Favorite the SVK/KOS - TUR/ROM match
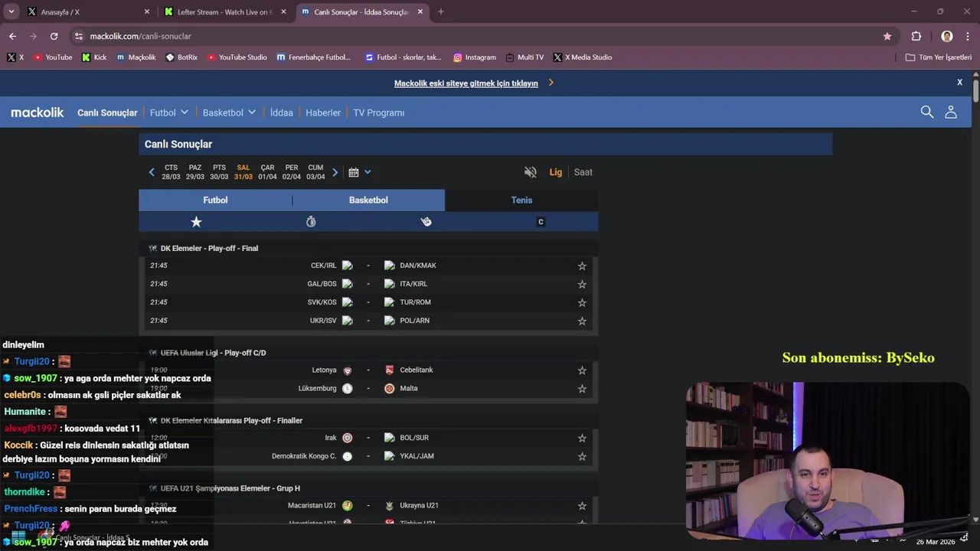The image size is (980, 551). click(582, 302)
